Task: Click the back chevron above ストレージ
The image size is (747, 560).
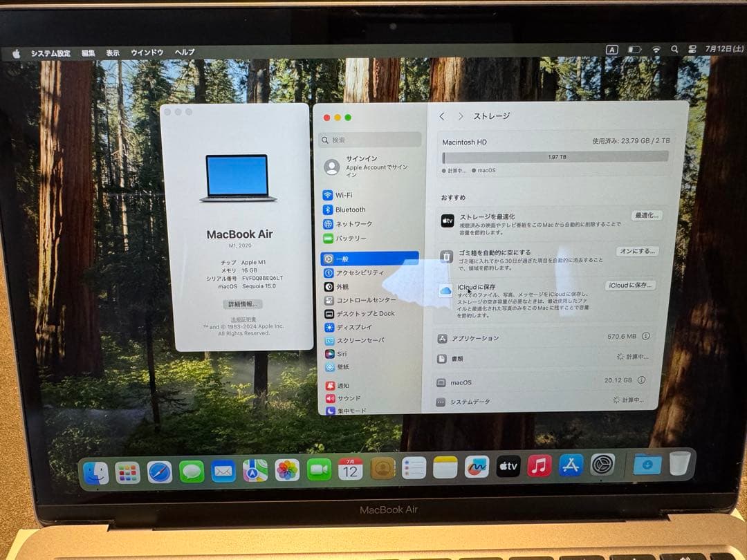Action: click(442, 116)
